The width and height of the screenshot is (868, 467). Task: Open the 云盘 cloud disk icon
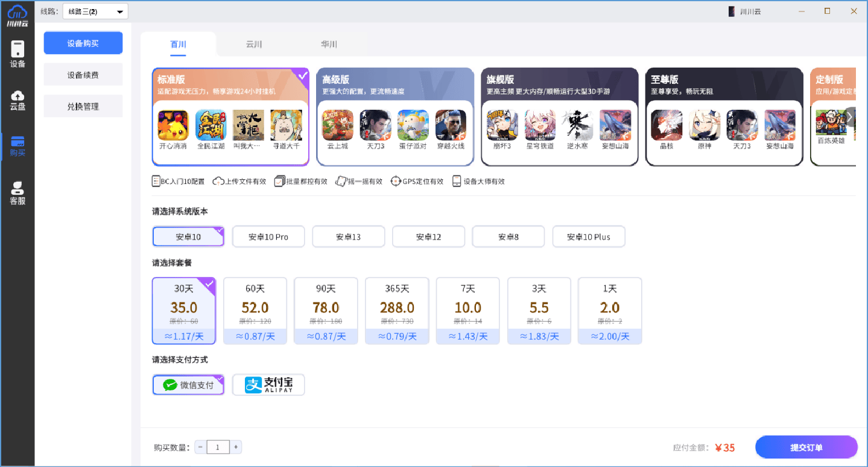click(17, 100)
